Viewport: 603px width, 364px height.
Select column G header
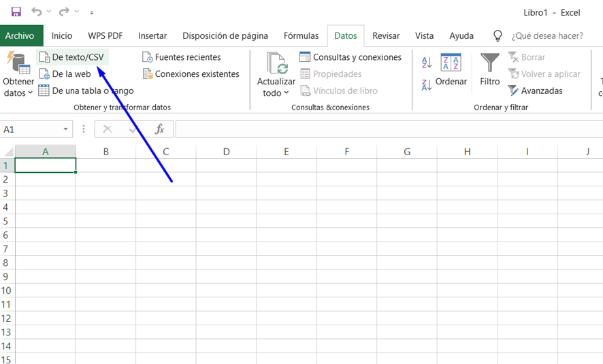(407, 152)
